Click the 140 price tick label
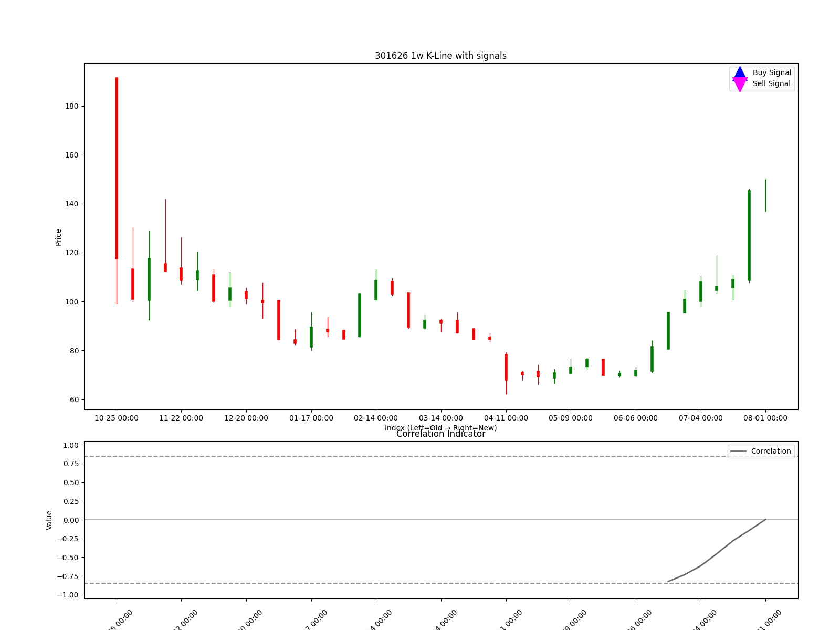This screenshot has height=630, width=840. (x=72, y=204)
